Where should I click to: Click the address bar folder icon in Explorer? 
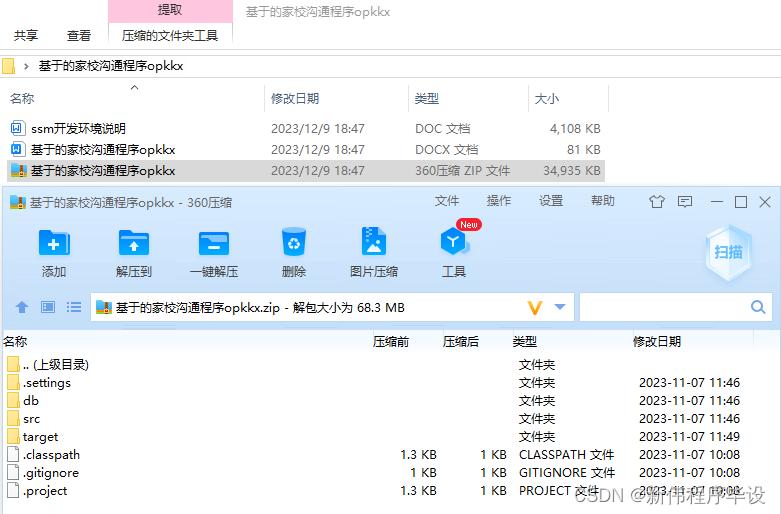(x=8, y=66)
